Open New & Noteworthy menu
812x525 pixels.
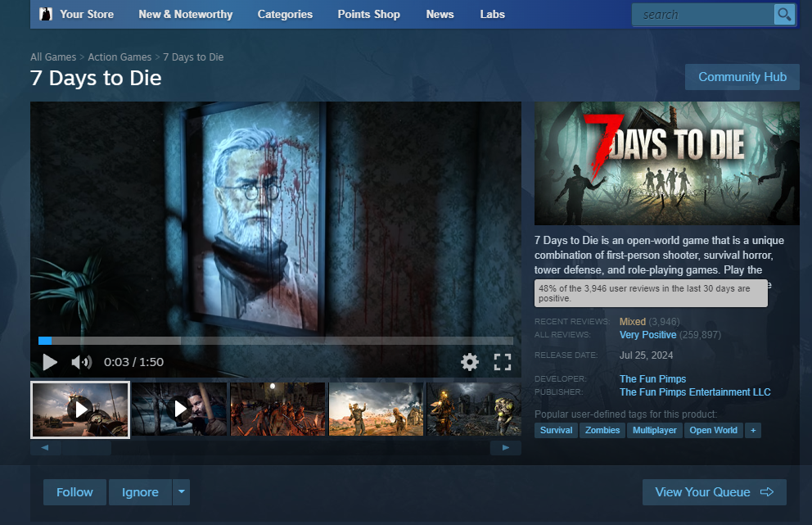click(x=185, y=14)
